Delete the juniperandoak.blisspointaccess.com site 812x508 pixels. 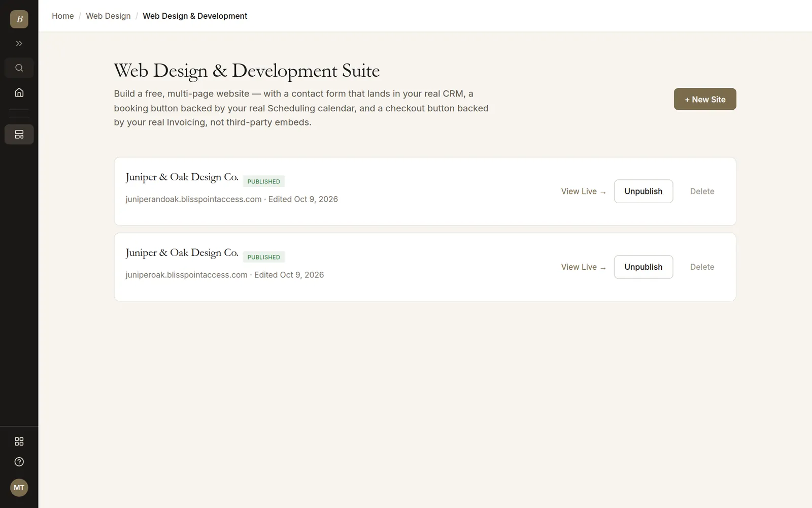pyautogui.click(x=702, y=192)
